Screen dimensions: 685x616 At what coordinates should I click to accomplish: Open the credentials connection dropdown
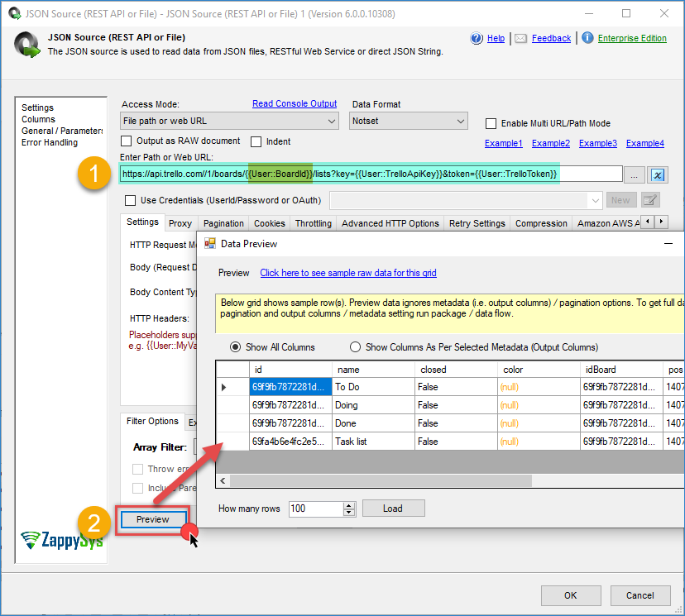click(466, 200)
